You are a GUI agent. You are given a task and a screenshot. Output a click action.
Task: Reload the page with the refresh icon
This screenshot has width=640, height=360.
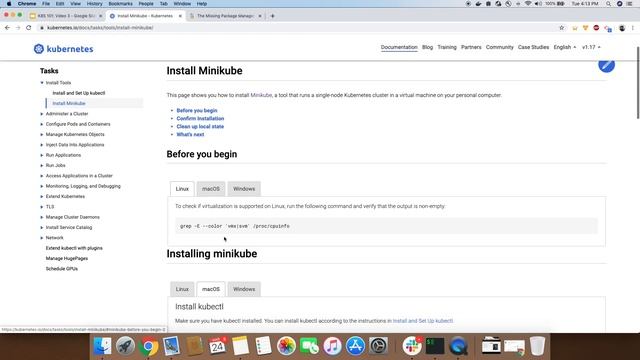(x=29, y=28)
